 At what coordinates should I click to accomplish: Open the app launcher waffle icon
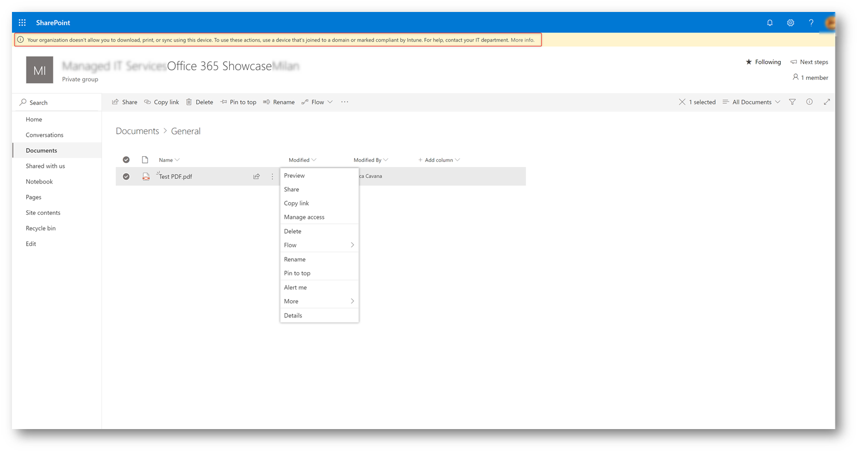click(x=22, y=23)
